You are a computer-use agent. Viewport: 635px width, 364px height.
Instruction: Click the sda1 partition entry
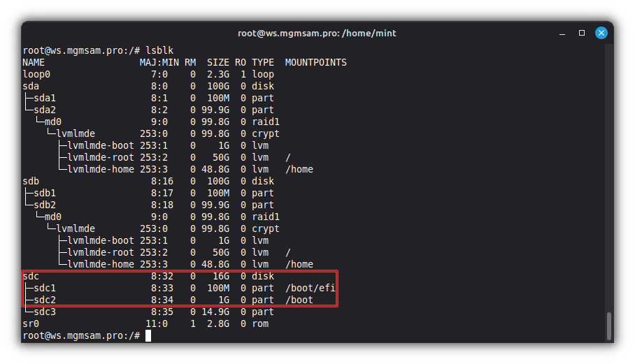[45, 98]
